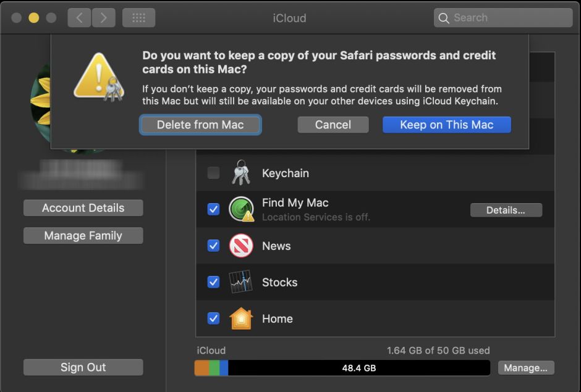The image size is (581, 392).
Task: Open Find My Mac Details
Action: (x=506, y=210)
